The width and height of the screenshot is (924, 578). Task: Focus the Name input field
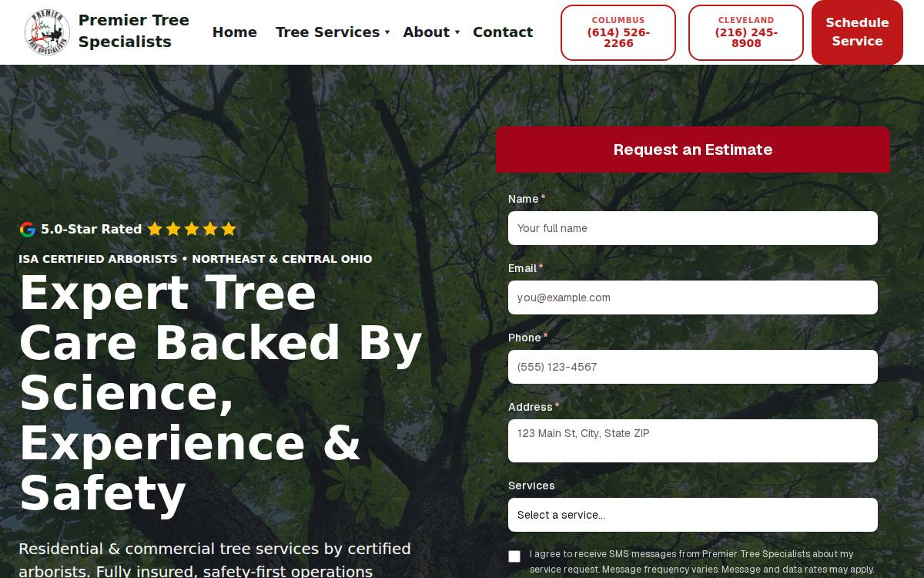(693, 228)
